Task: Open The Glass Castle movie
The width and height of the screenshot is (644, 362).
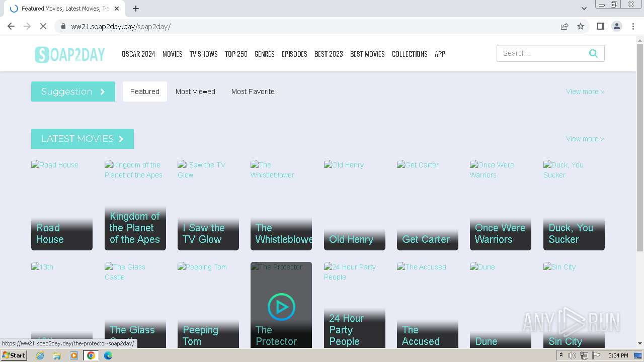Action: 135,305
